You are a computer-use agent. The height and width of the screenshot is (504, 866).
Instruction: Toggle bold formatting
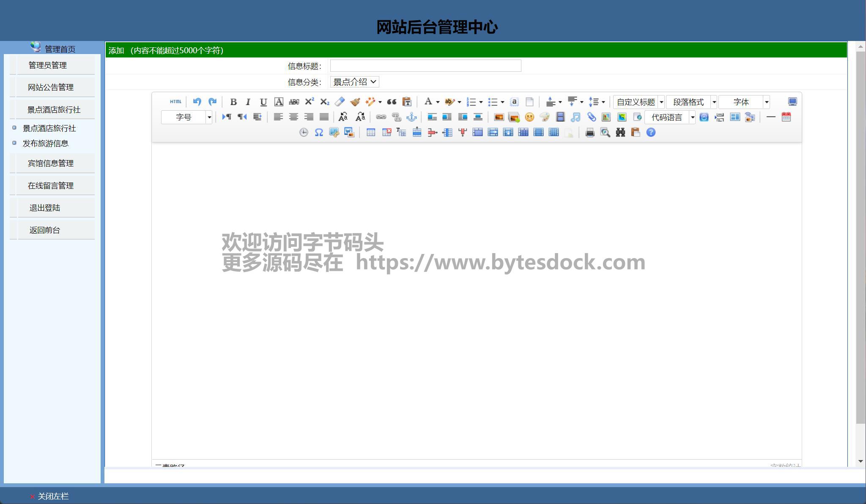click(233, 102)
